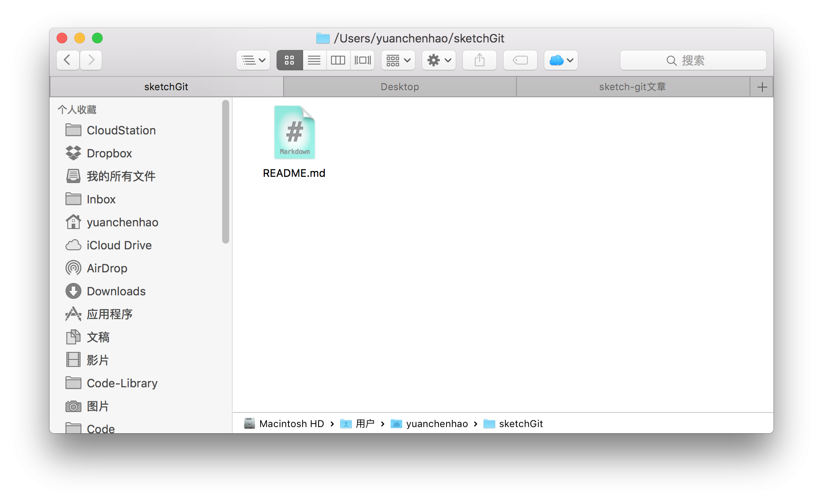823x504 pixels.
Task: Click the search field
Action: (x=693, y=60)
